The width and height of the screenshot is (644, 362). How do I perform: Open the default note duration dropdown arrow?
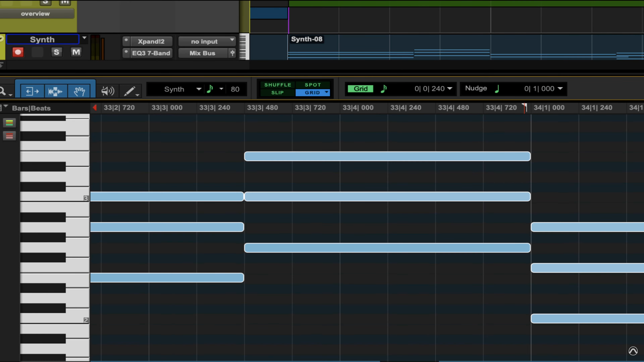221,89
